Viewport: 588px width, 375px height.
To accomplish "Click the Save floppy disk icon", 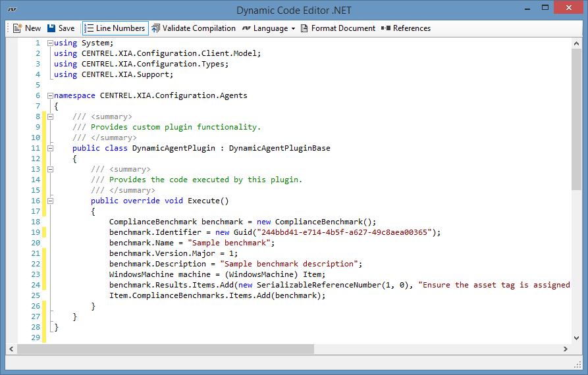I will 51,28.
